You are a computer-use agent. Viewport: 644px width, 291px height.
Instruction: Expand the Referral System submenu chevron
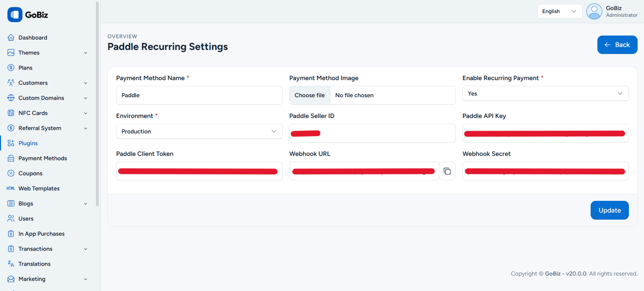pyautogui.click(x=86, y=128)
